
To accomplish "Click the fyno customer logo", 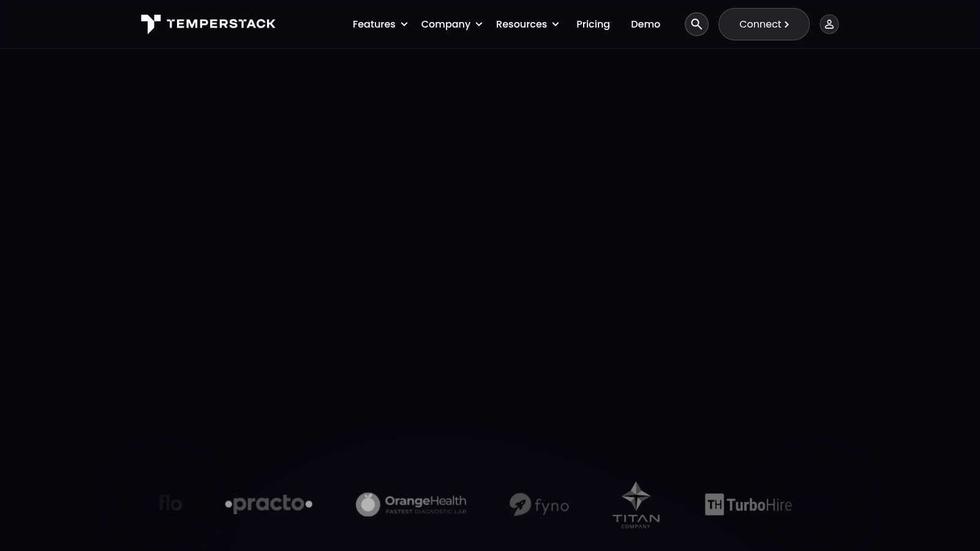I will tap(539, 505).
